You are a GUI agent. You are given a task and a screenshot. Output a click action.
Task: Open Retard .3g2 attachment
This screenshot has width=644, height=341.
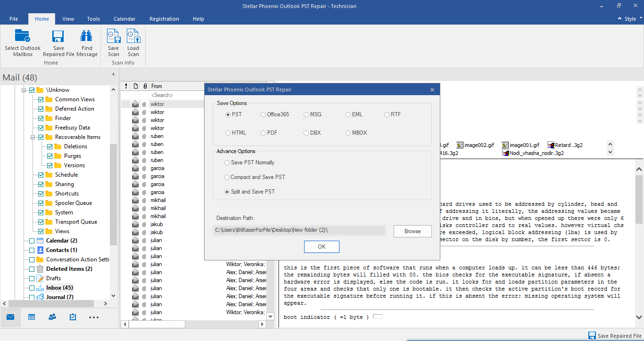tap(565, 145)
